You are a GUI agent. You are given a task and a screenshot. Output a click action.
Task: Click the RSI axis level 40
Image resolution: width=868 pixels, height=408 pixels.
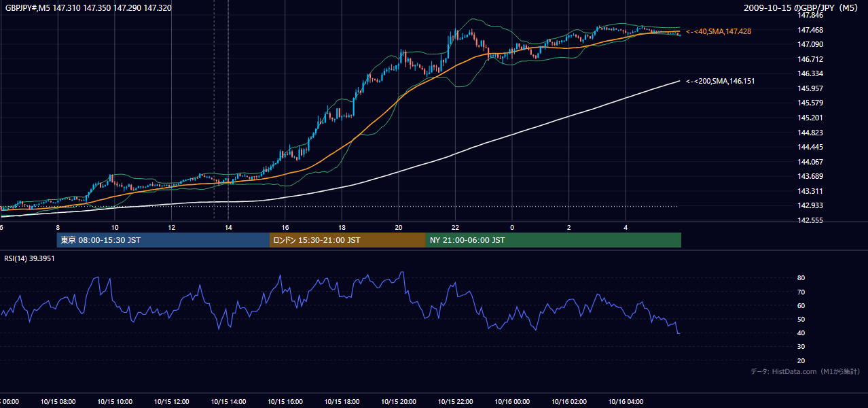coord(801,333)
